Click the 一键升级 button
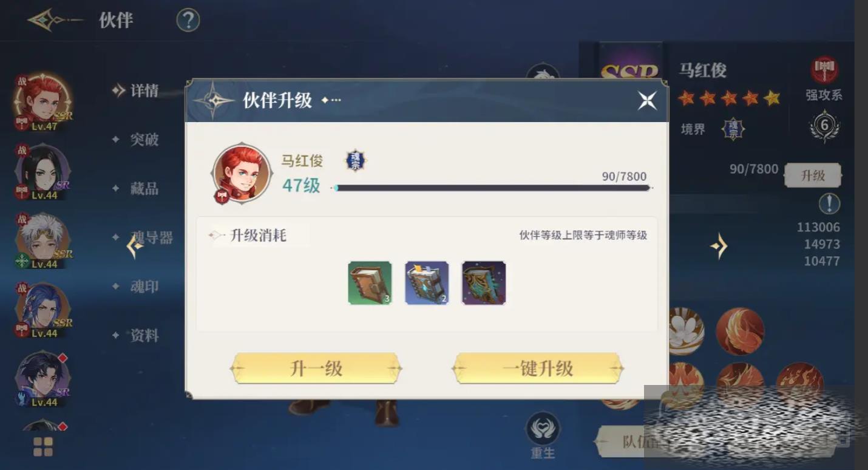The width and height of the screenshot is (868, 470). pyautogui.click(x=538, y=368)
